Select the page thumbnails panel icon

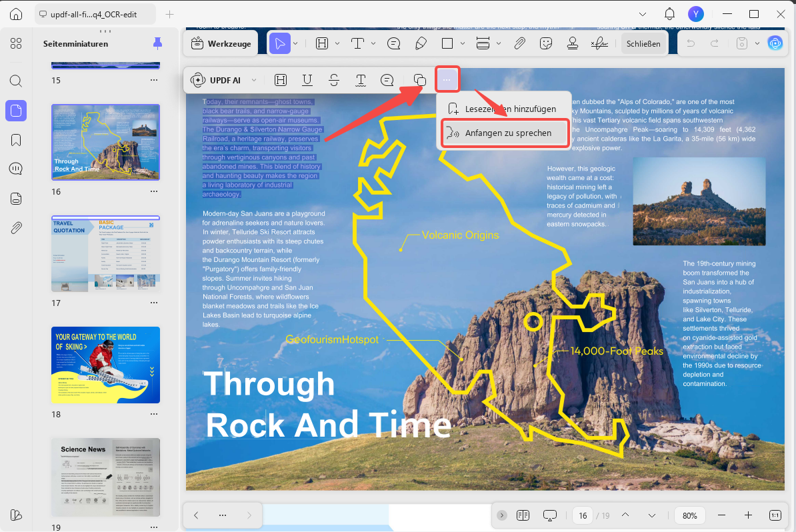click(x=16, y=111)
